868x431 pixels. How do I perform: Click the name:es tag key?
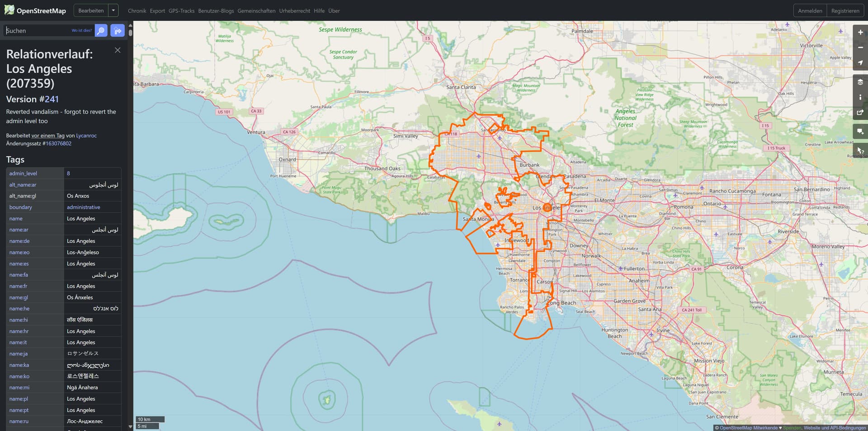19,264
